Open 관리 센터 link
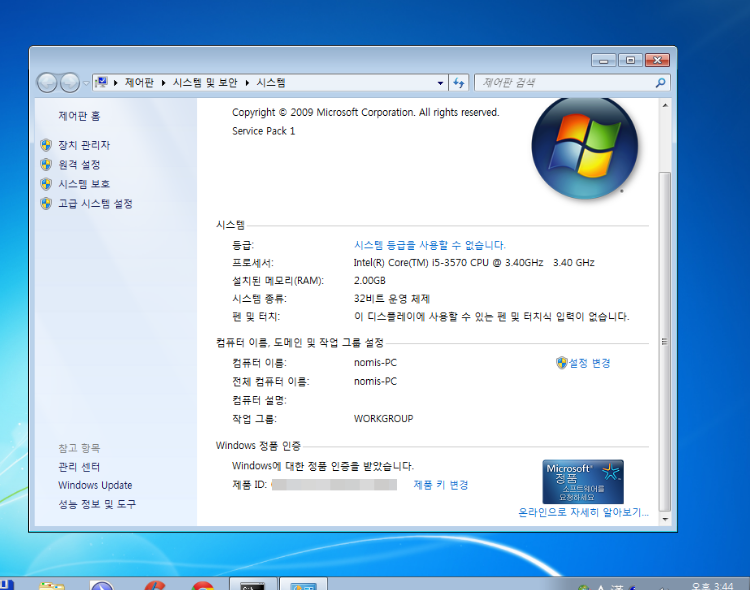This screenshot has width=750, height=590. [79, 467]
